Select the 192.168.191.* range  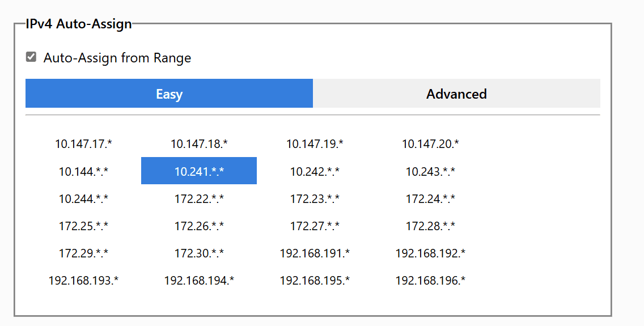click(315, 253)
